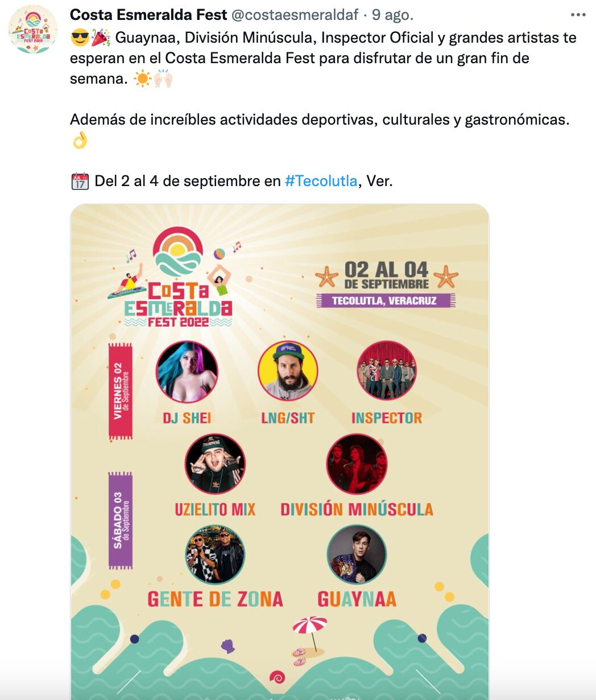Click the Viernes 02 red day label
The width and height of the screenshot is (596, 700).
click(x=121, y=391)
